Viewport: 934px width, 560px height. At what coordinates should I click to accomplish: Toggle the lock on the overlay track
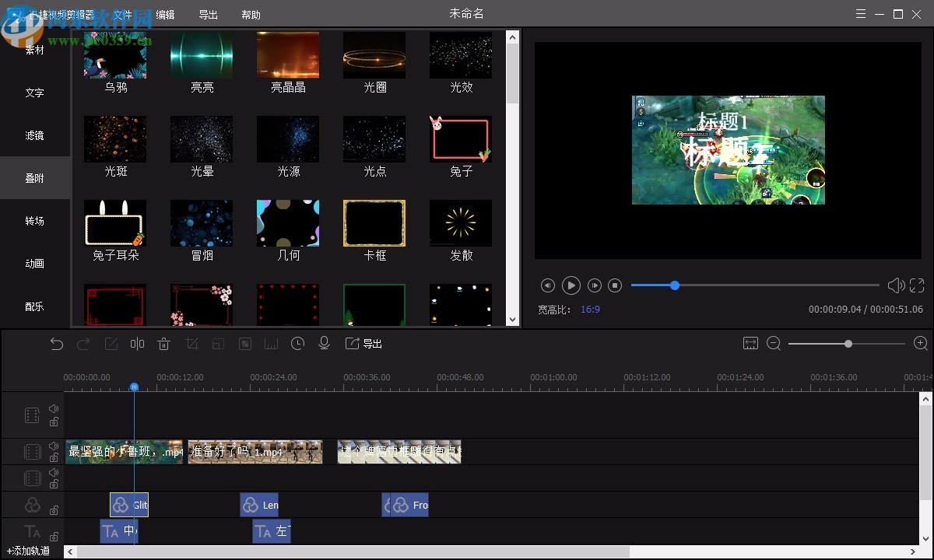point(54,510)
